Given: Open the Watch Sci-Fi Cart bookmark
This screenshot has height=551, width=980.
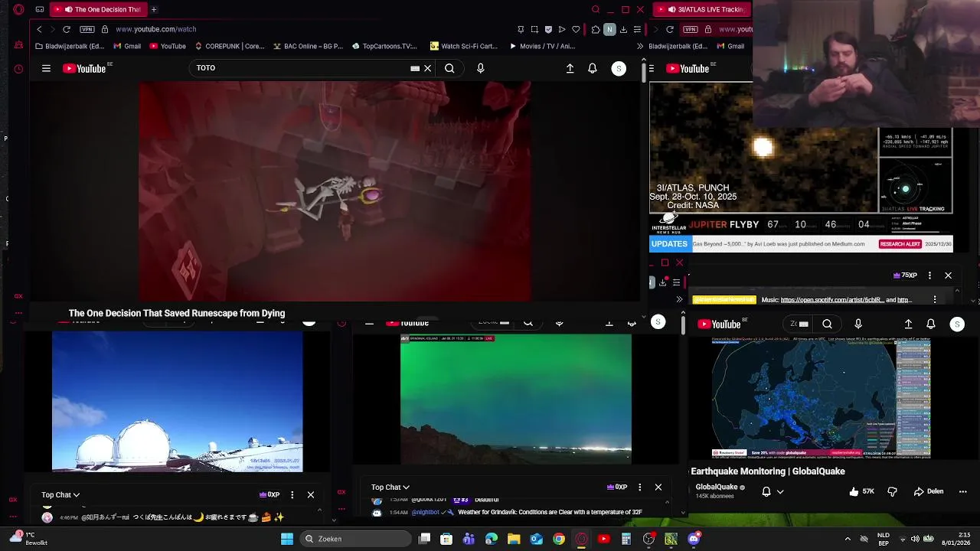Looking at the screenshot, I should (x=464, y=46).
